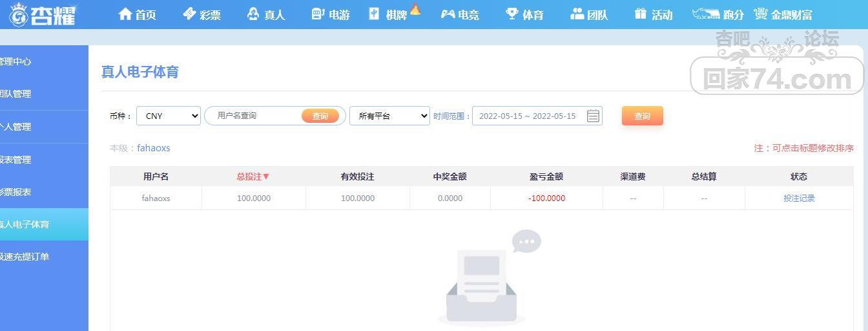
Task: Click the 杏耀 logo in the top-left corner
Action: pyautogui.click(x=43, y=15)
